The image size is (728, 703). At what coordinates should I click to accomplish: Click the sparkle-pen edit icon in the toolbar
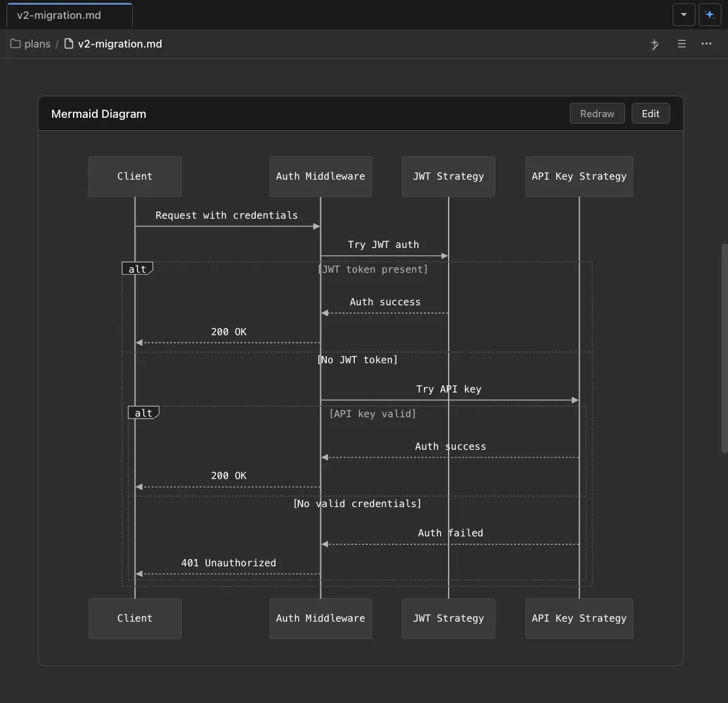(654, 44)
